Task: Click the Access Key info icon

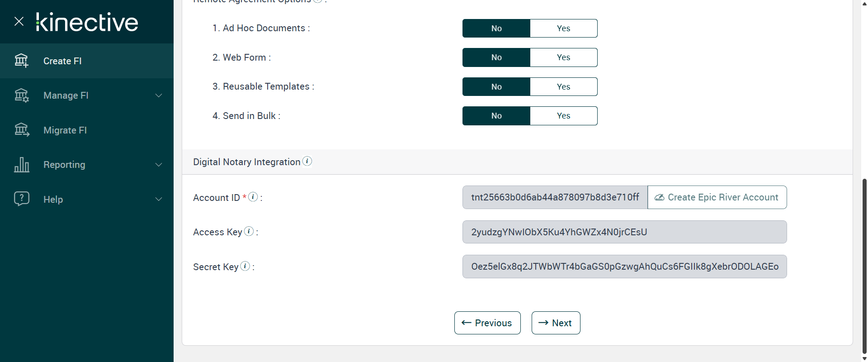Action: (x=249, y=231)
